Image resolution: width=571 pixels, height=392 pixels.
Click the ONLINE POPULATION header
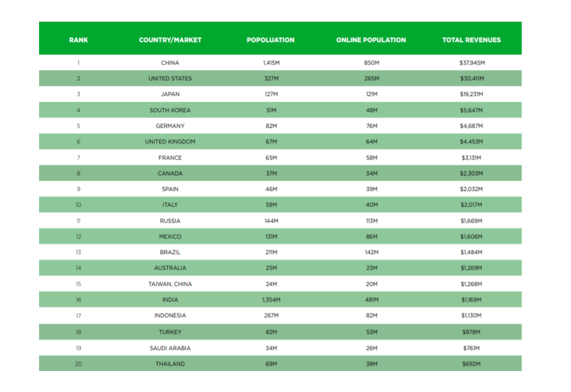tap(371, 40)
